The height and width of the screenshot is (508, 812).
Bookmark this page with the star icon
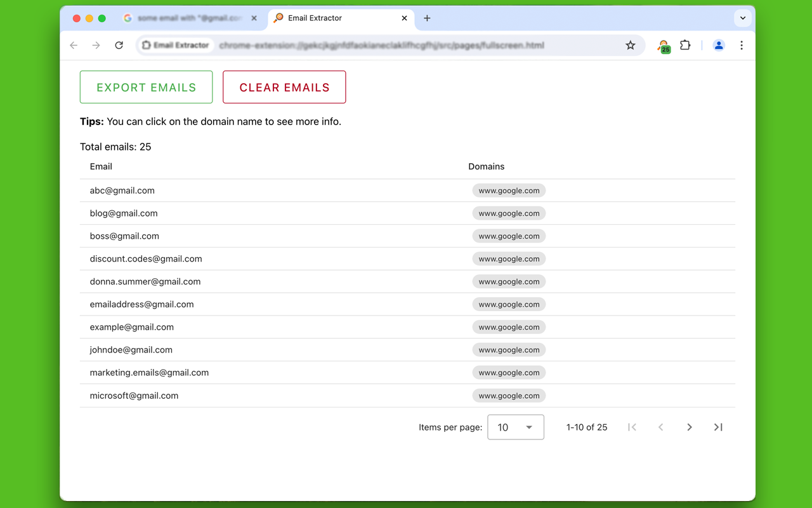(630, 45)
